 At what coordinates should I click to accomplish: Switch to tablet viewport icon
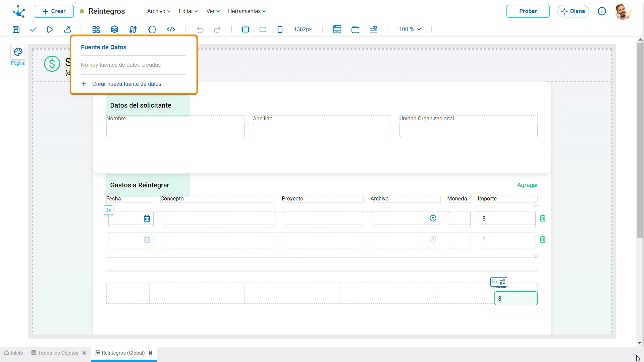(x=263, y=29)
